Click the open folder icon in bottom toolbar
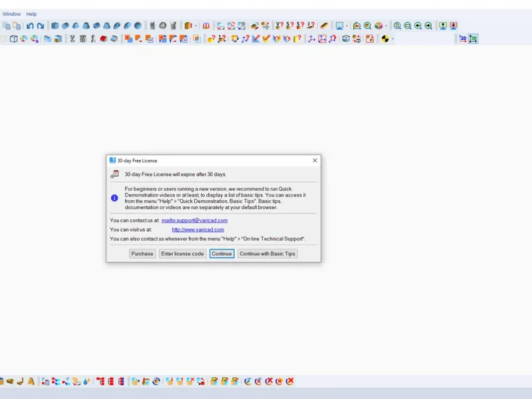The height and width of the screenshot is (399, 532). [x=136, y=381]
